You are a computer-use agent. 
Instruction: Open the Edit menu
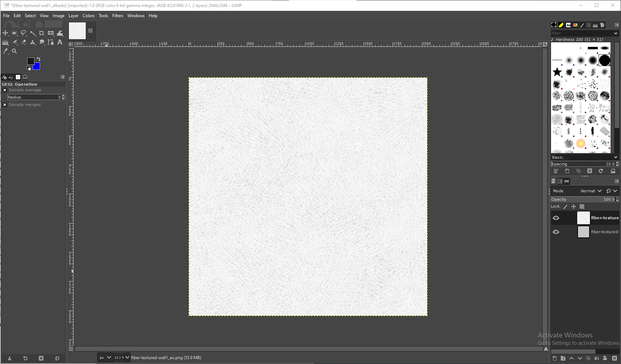[17, 16]
